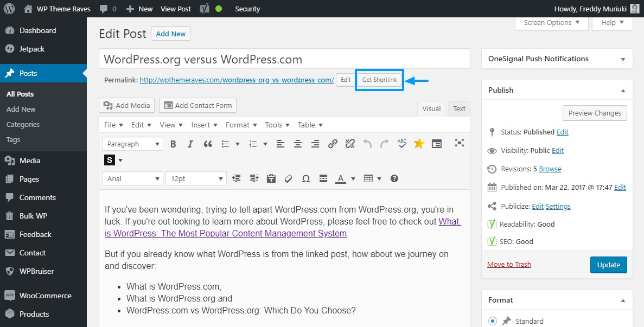Toggle the ABC spellcheck icon
Viewport: 644px width, 327px height.
click(x=402, y=144)
